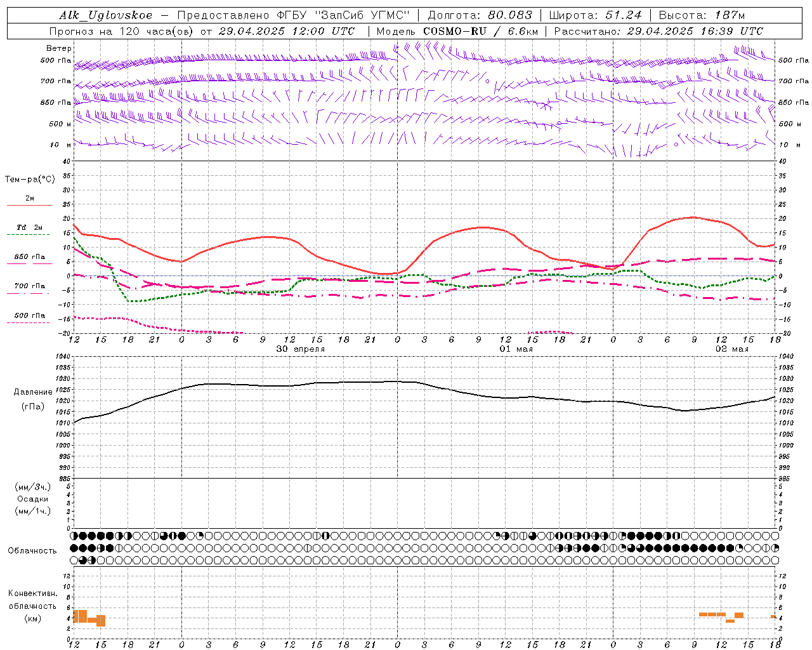This screenshot has height=650, width=812.
Task: Click 'Рассчитано: 29.04.2025 16:39 UTC' timestamp
Action: click(658, 31)
